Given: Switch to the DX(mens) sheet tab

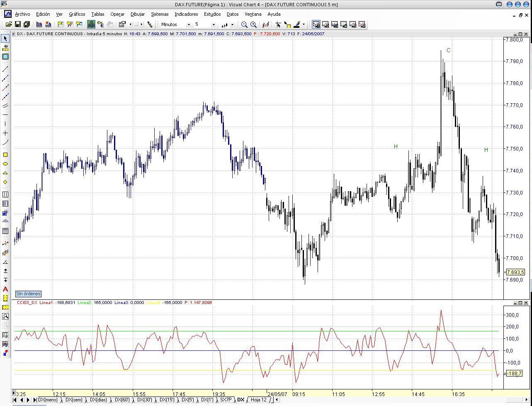Looking at the screenshot, I should pos(48,400).
